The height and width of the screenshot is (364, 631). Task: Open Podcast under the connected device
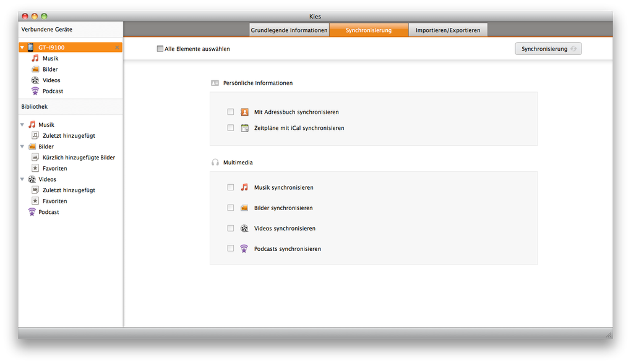click(53, 91)
